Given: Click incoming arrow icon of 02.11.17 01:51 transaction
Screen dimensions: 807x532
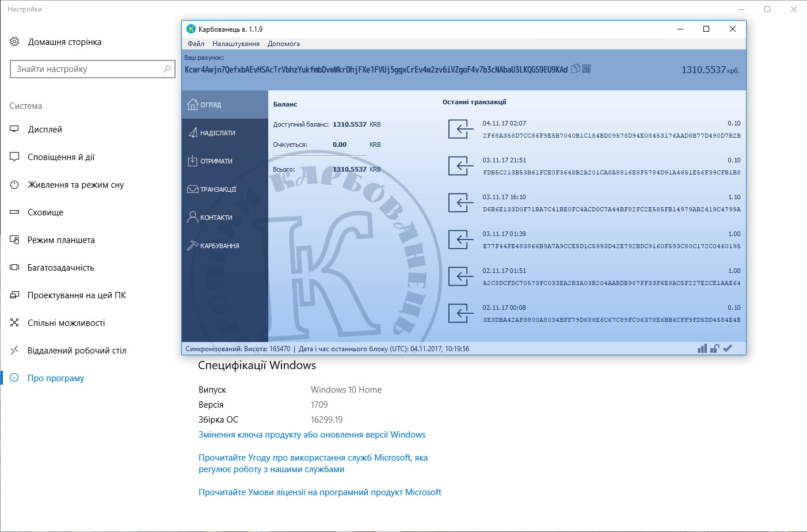Looking at the screenshot, I should pyautogui.click(x=461, y=276).
